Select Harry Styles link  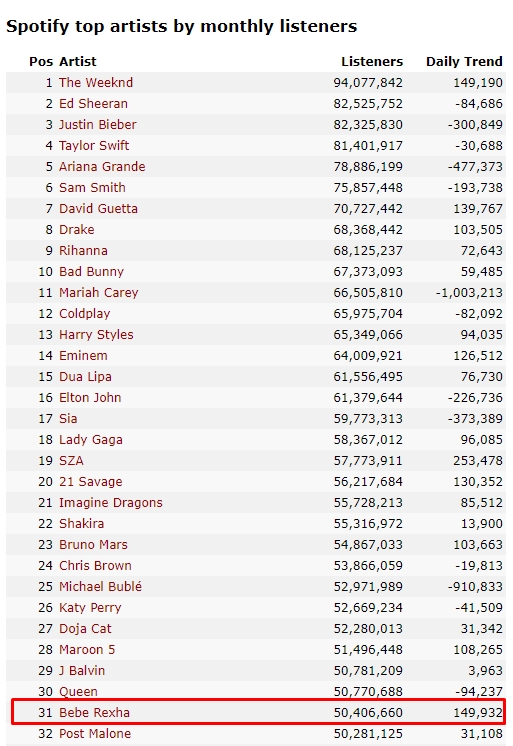[96, 334]
